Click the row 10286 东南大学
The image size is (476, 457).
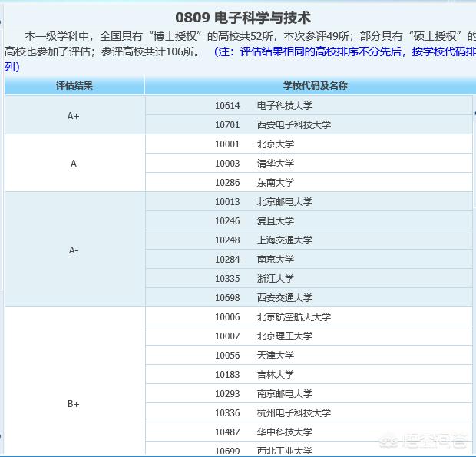tap(309, 183)
